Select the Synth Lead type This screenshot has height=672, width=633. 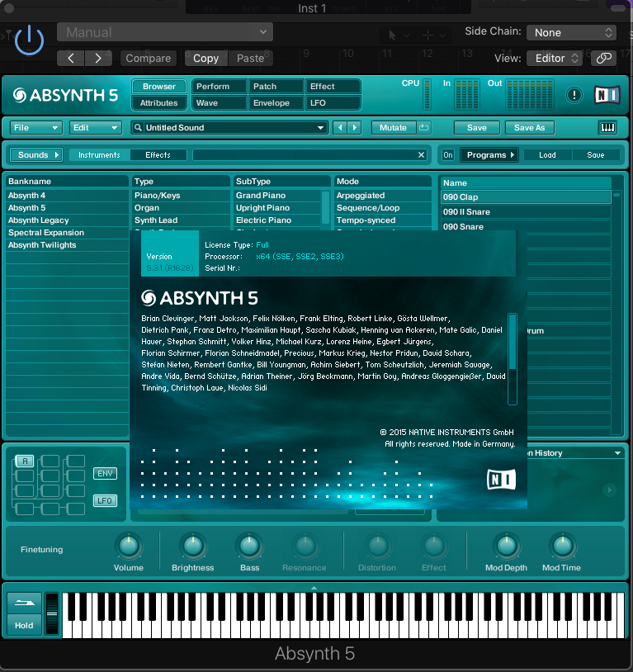(181, 220)
